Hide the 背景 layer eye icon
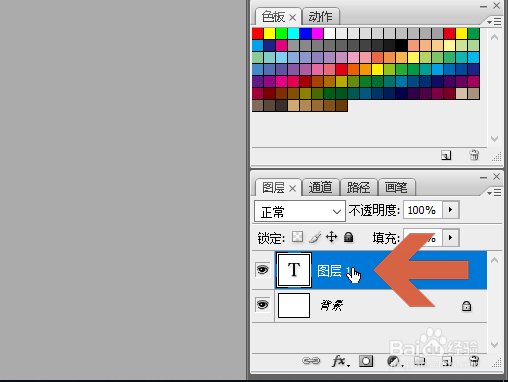508x382 pixels. click(263, 305)
